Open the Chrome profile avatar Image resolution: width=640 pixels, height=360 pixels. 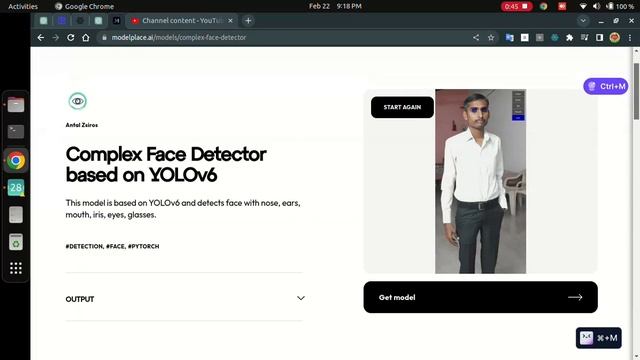(x=614, y=38)
